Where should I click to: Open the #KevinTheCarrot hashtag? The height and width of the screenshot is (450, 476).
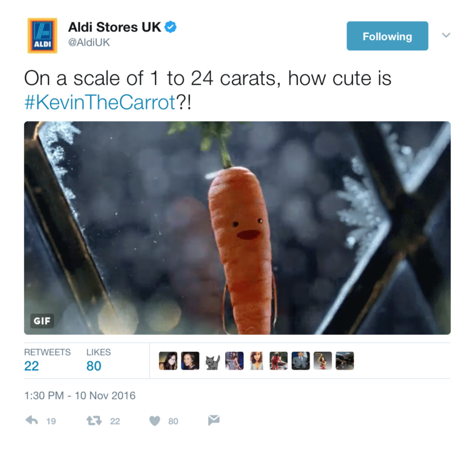[x=100, y=102]
